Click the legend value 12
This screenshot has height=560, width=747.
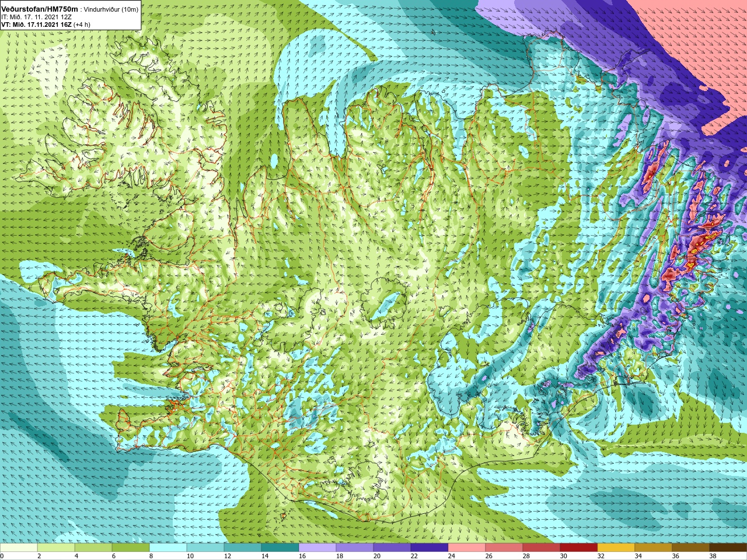click(227, 556)
